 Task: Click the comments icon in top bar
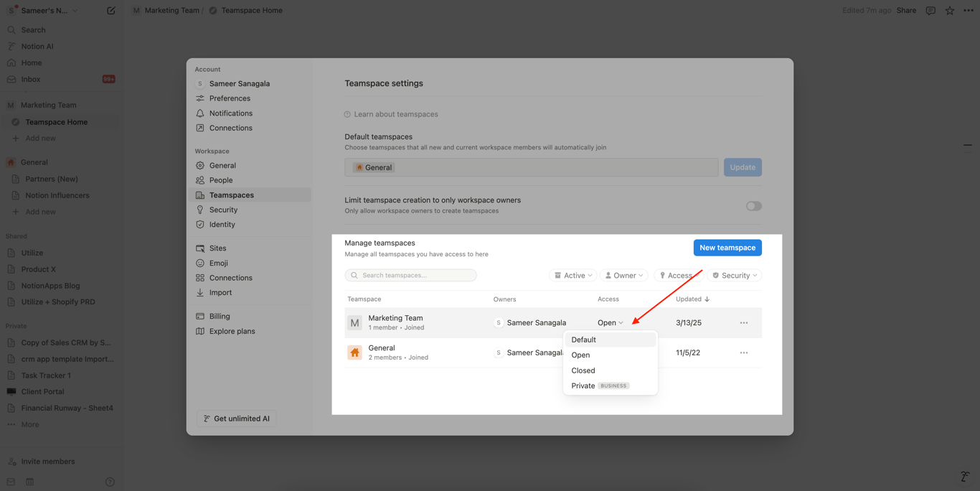[x=930, y=11]
